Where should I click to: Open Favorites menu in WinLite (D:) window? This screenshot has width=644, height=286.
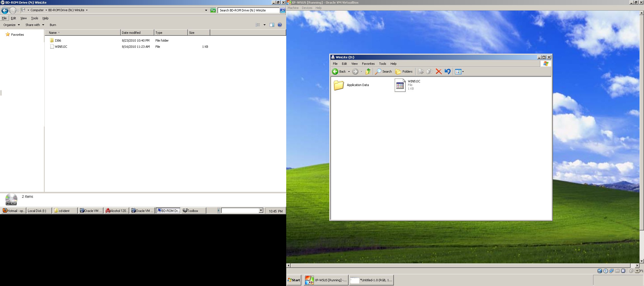(368, 64)
